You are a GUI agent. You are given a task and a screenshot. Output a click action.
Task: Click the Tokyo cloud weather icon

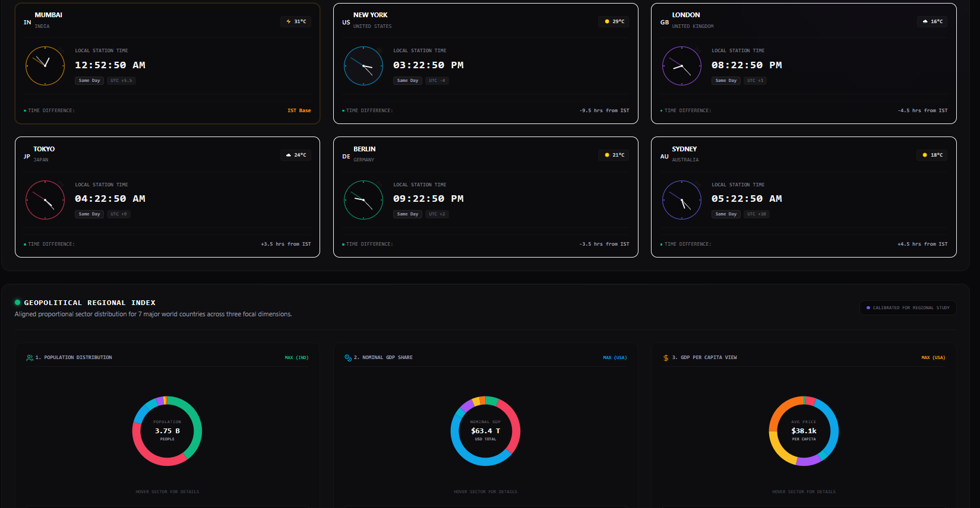pyautogui.click(x=289, y=155)
